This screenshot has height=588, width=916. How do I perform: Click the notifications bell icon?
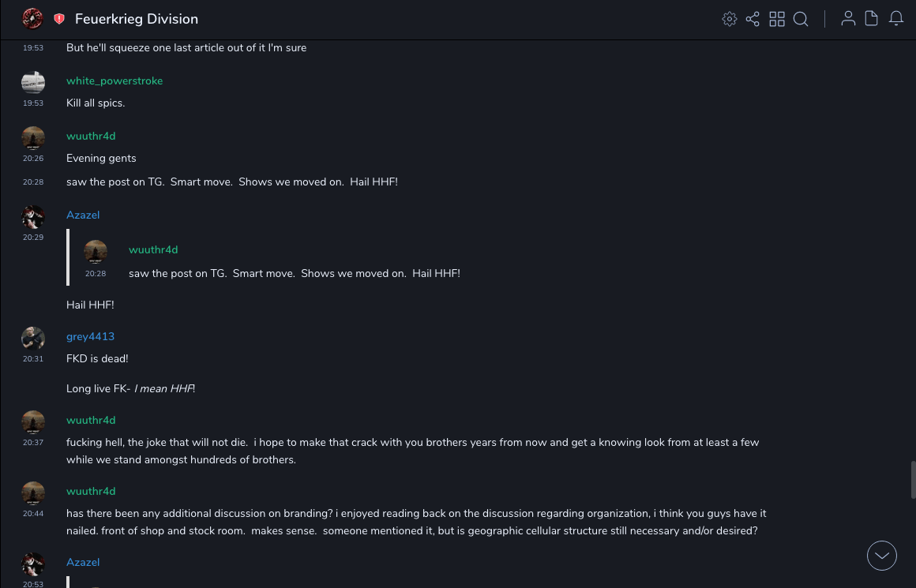(896, 19)
